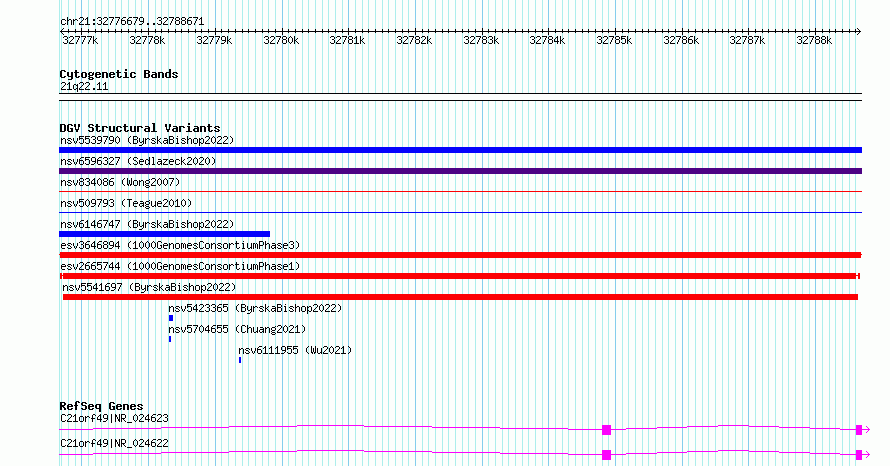Click the 32784k ruler tick label
The width and height of the screenshot is (890, 466).
pyautogui.click(x=547, y=40)
